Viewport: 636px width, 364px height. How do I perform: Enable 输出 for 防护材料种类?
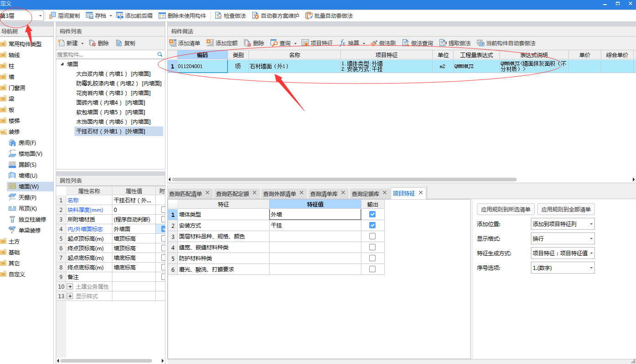pyautogui.click(x=372, y=258)
